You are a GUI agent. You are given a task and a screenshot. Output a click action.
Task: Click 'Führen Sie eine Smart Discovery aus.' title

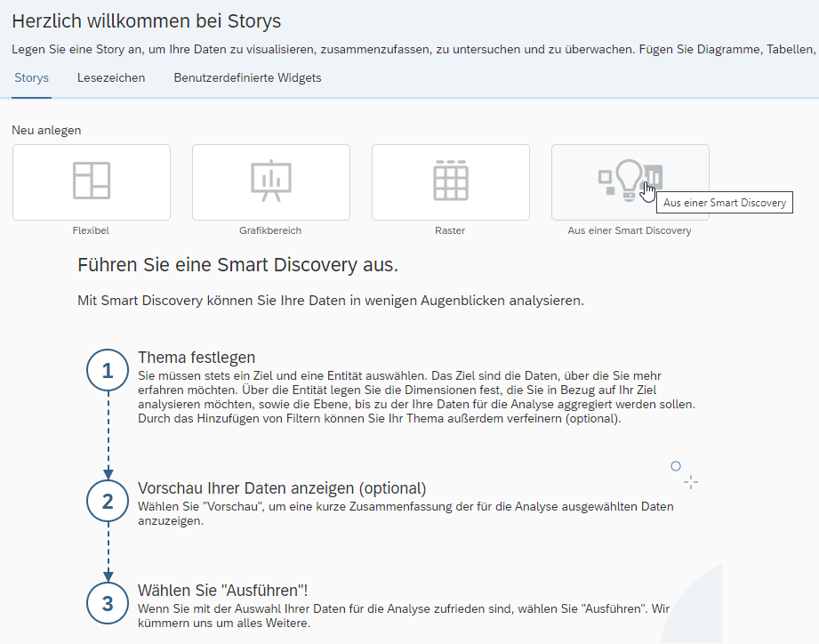point(237,265)
